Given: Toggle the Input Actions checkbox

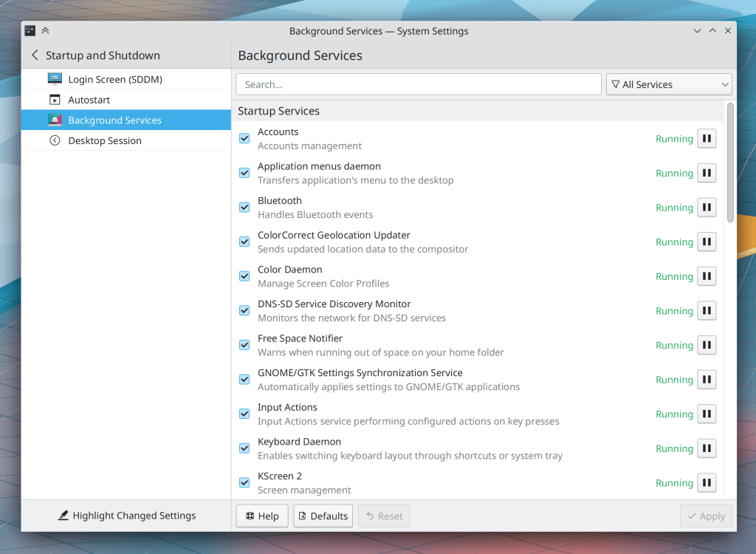Looking at the screenshot, I should coord(244,414).
